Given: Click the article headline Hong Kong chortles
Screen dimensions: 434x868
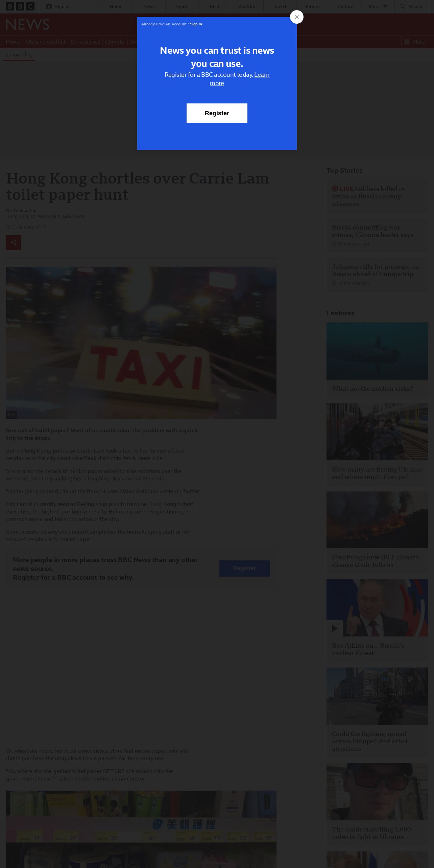Looking at the screenshot, I should point(138,186).
